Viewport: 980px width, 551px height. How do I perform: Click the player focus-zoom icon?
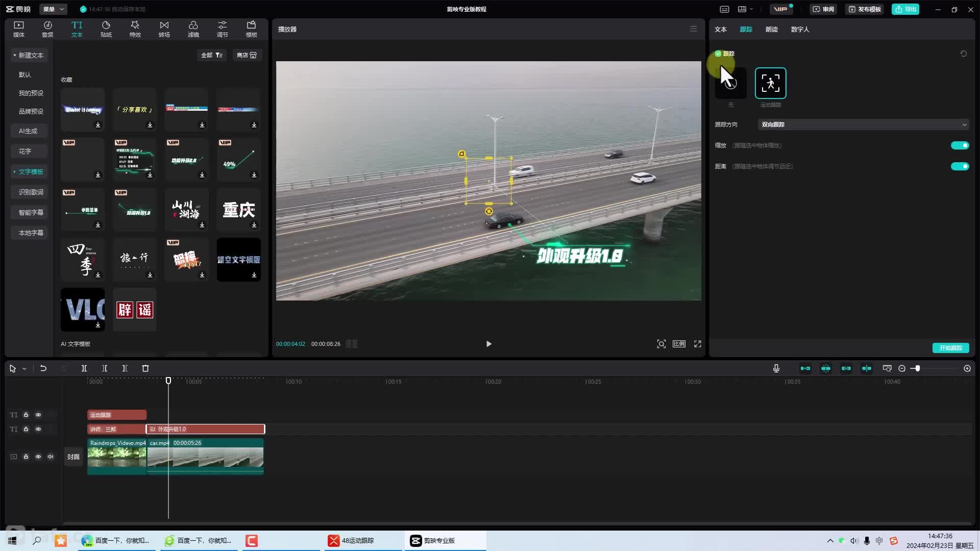click(661, 344)
